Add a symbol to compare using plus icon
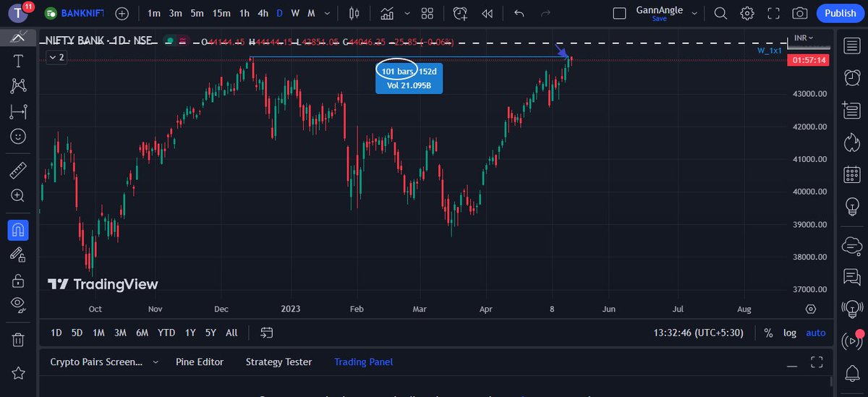Image resolution: width=868 pixels, height=397 pixels. pos(122,13)
